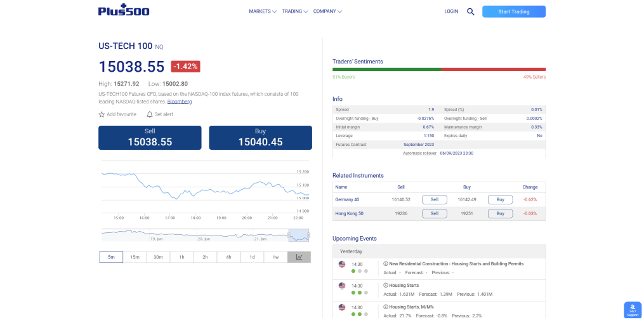Viewport: 644px width, 325px height.
Task: Click US flag on New Residential Construction row
Action: point(342,264)
